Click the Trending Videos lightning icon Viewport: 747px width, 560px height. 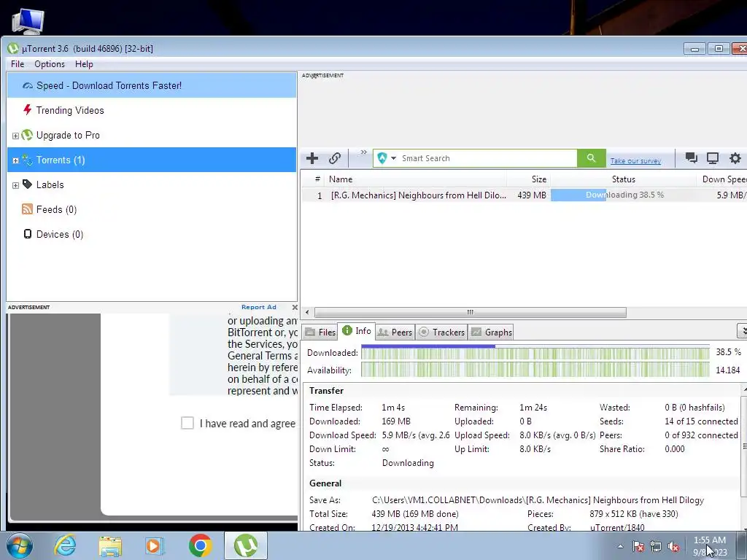[x=28, y=110]
